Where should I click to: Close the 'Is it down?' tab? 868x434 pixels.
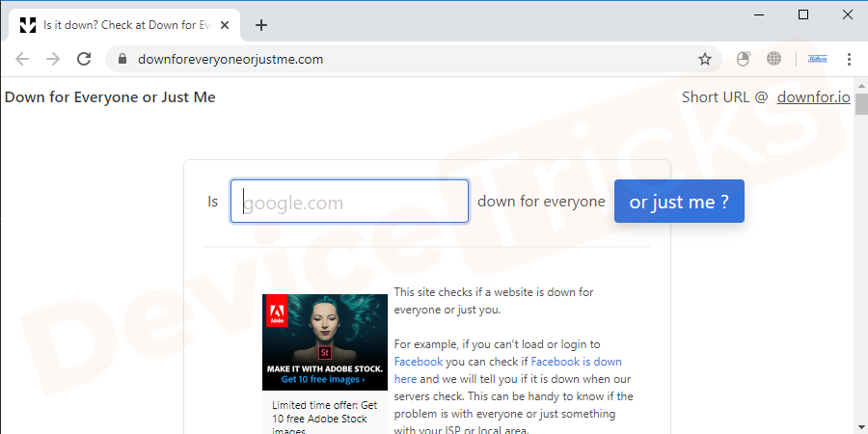pyautogui.click(x=224, y=25)
